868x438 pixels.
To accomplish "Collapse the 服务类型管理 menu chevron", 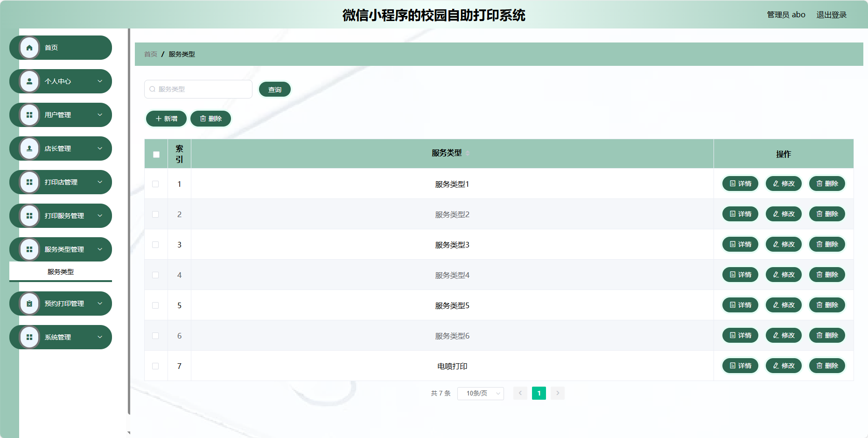I will click(100, 249).
